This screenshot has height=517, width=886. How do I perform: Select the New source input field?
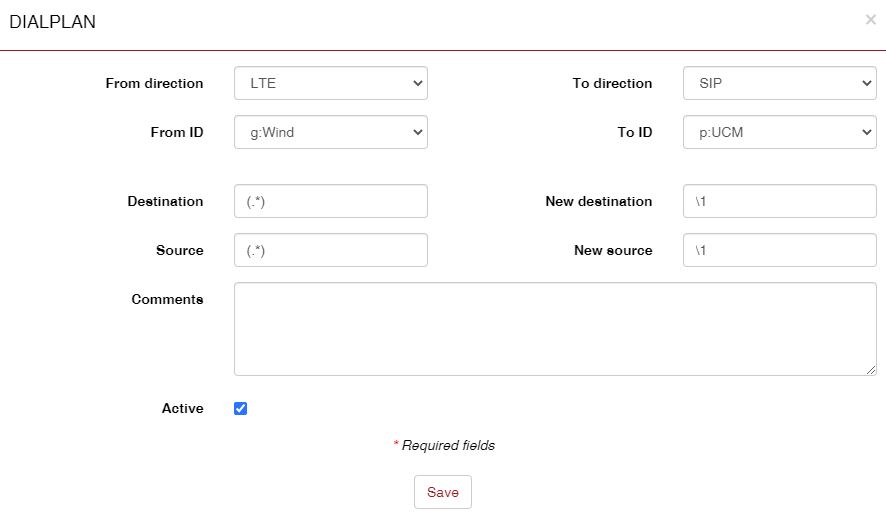click(x=780, y=250)
